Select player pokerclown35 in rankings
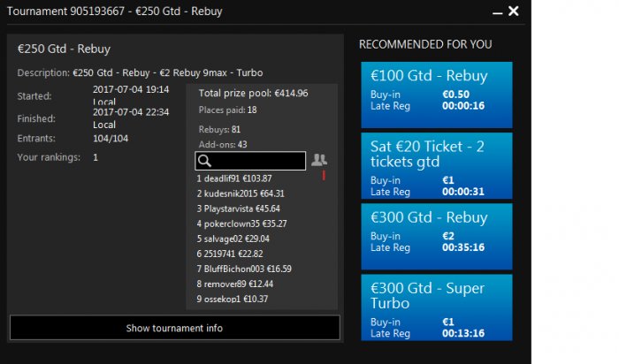 pyautogui.click(x=235, y=224)
